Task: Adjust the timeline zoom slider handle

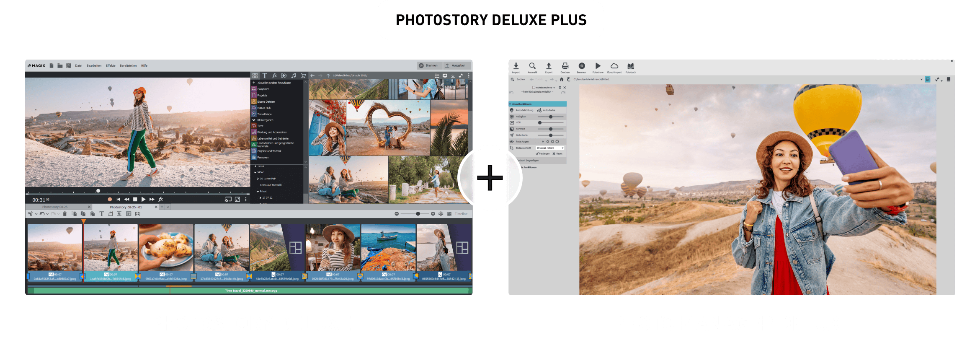Action: point(418,214)
